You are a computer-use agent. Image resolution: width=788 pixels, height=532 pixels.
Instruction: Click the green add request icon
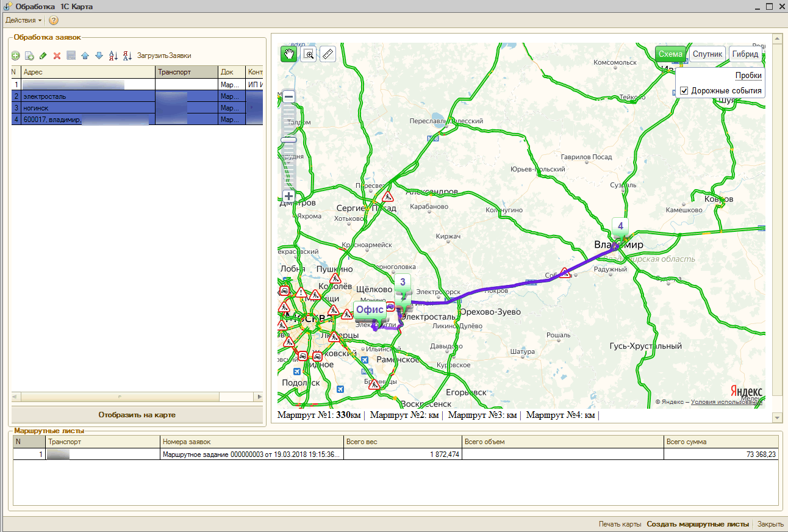point(16,56)
